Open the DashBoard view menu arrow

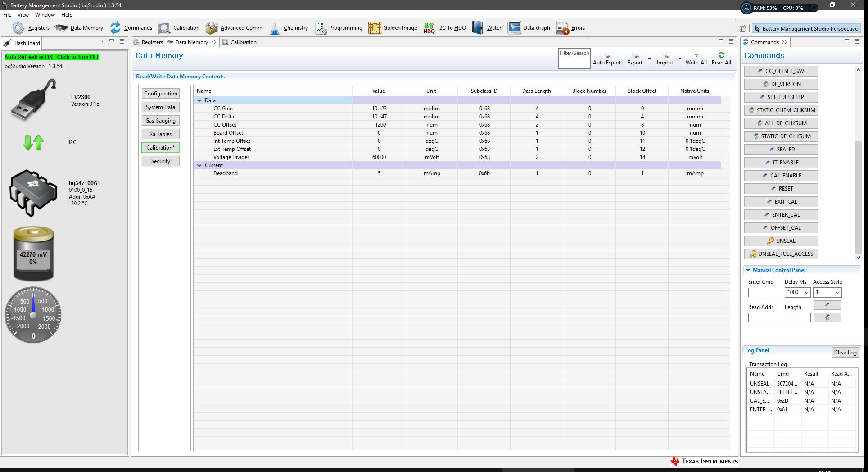click(x=103, y=41)
